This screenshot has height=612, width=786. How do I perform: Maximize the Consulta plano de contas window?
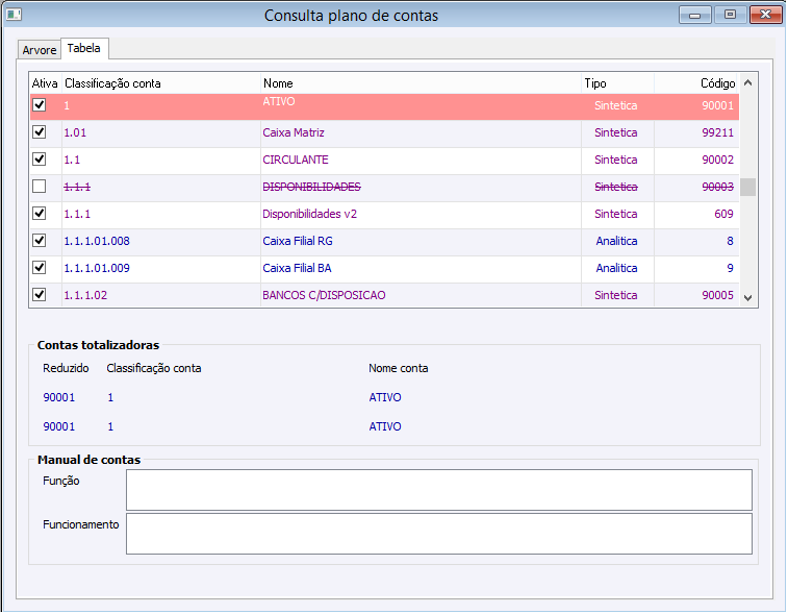(730, 15)
